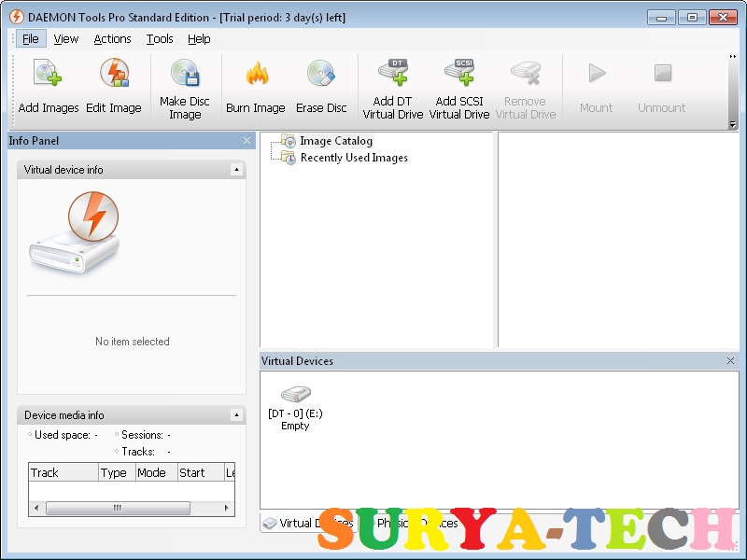
Task: Collapse the Virtual device info section
Action: point(236,170)
